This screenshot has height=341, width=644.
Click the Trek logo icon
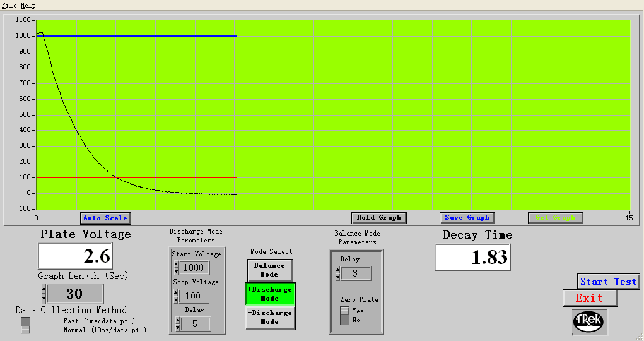click(589, 321)
